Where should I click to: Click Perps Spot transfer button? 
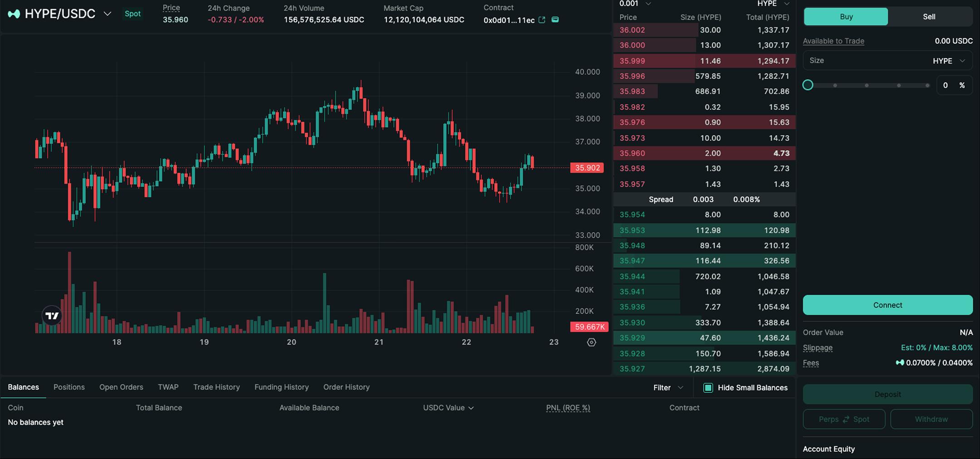[x=844, y=420]
